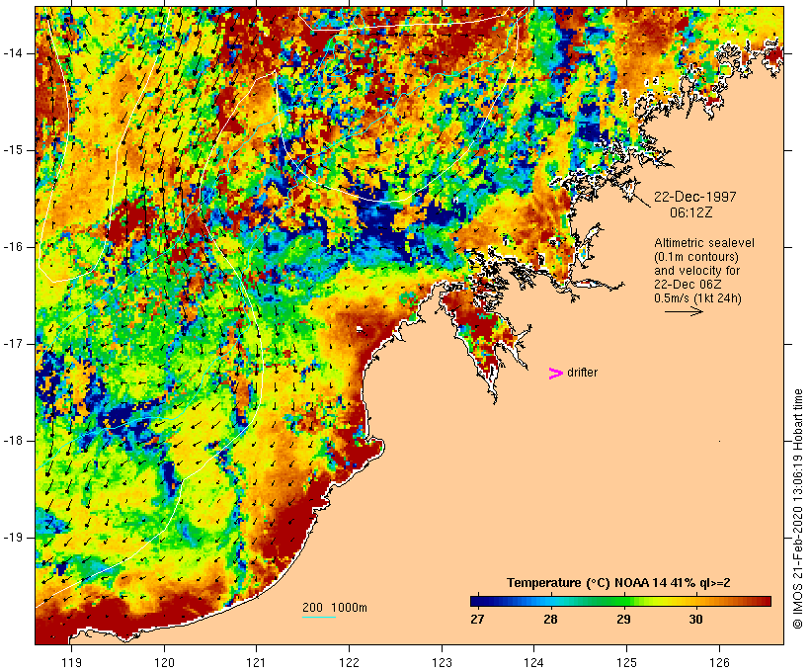Image resolution: width=810 pixels, height=672 pixels.
Task: Click the longitude 126 axis label
Action: [719, 661]
